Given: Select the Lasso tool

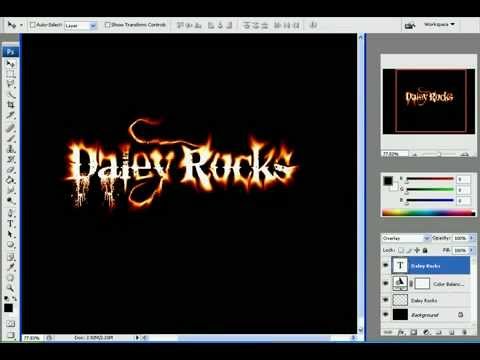Looking at the screenshot, I should click(11, 84).
